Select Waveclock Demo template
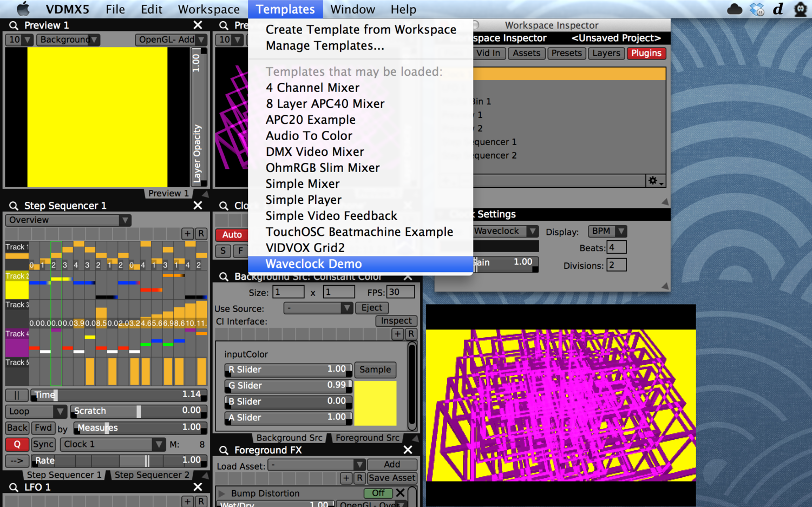This screenshot has width=812, height=507. (x=361, y=264)
